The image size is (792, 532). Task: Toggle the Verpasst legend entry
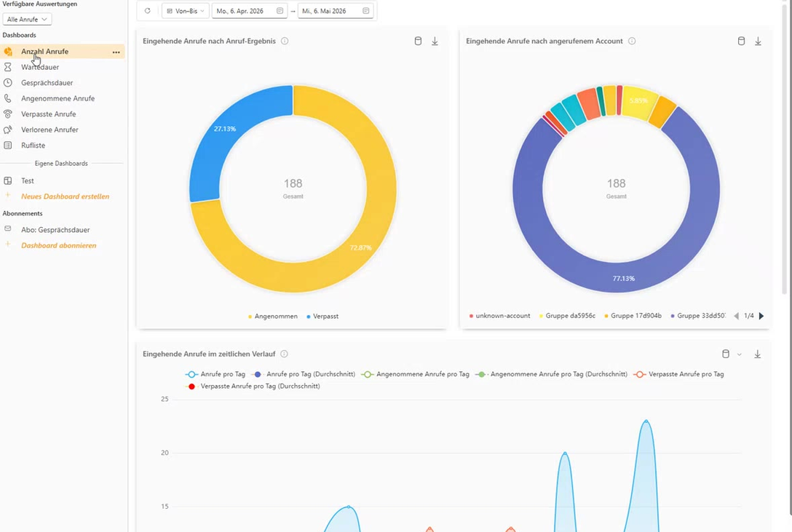pos(322,317)
